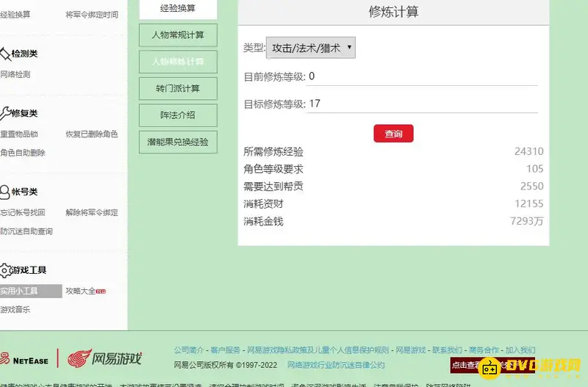Click the 检测类 section heading
588x387 pixels.
click(x=24, y=54)
